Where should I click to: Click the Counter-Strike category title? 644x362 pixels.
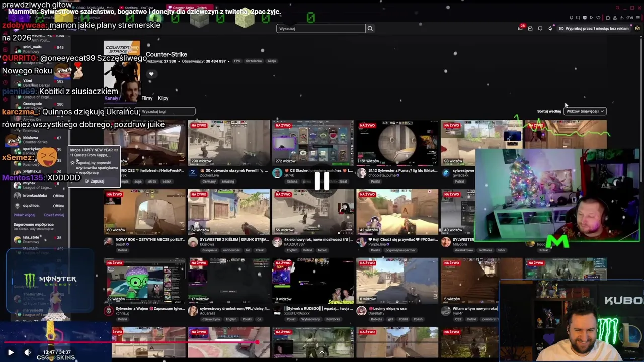[x=167, y=54]
